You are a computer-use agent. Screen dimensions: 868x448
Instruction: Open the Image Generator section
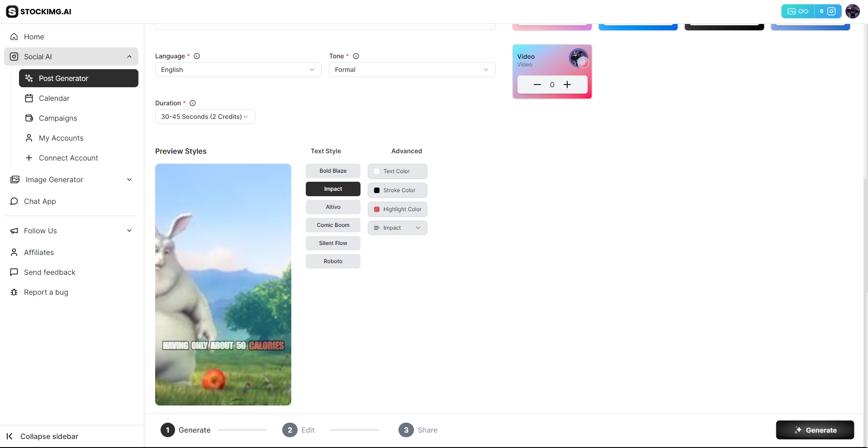point(54,179)
